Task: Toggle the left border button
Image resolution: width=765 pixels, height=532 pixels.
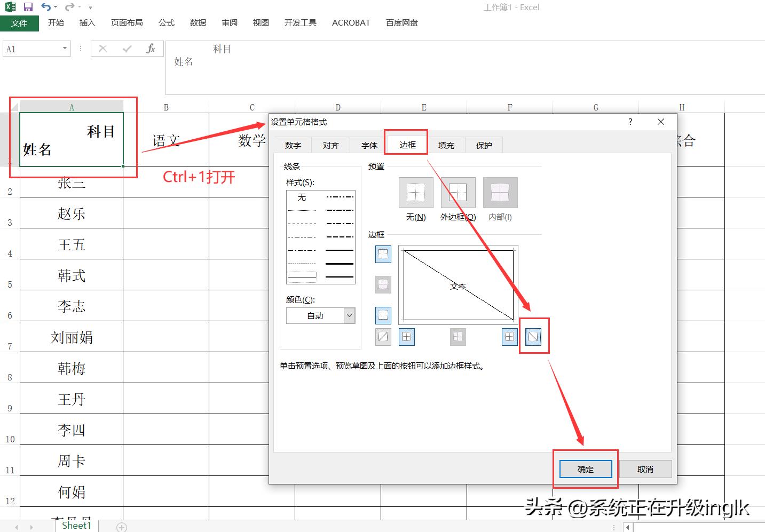Action: 407,337
